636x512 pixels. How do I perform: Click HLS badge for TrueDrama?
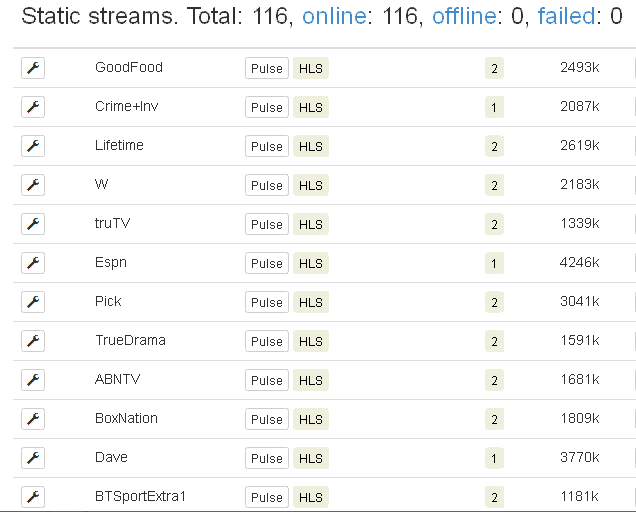311,340
